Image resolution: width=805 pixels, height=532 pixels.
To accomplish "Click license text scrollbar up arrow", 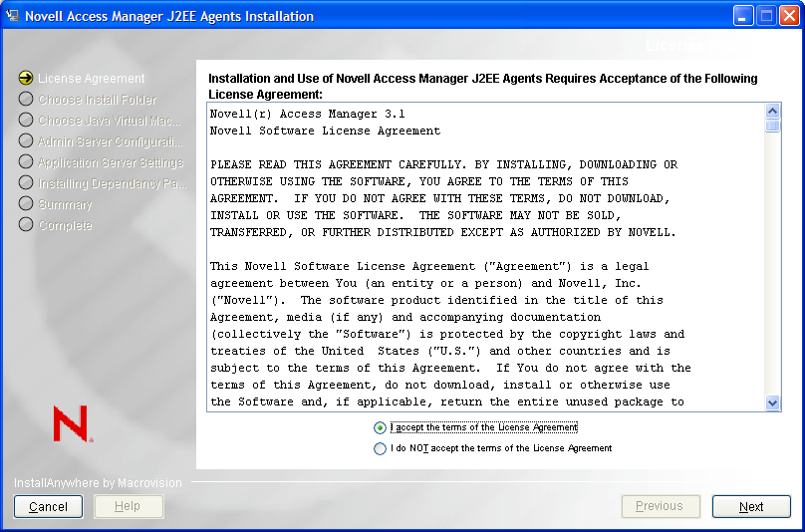I will point(772,111).
